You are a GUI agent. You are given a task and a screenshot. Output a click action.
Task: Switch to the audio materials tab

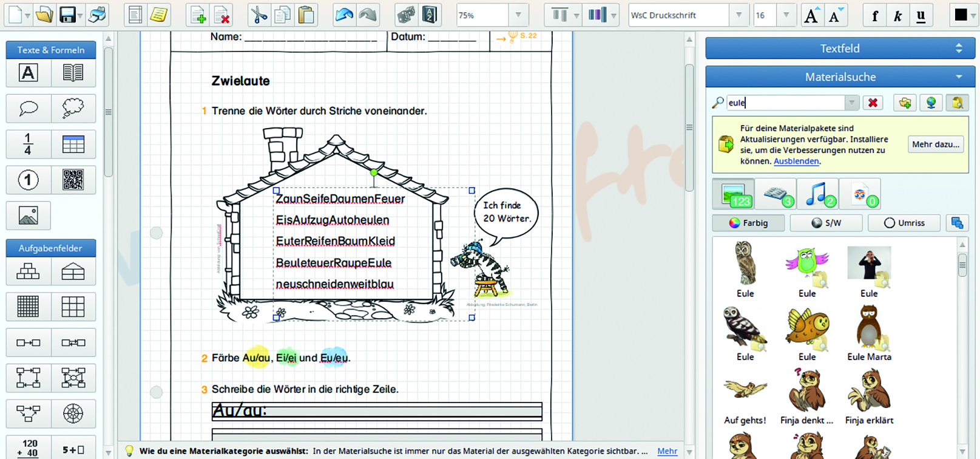click(x=817, y=194)
